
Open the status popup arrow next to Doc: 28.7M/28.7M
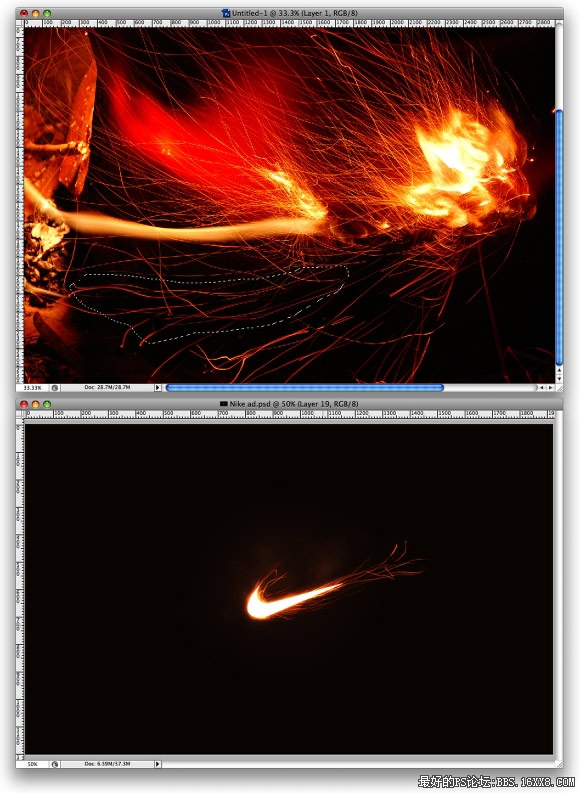(x=157, y=387)
